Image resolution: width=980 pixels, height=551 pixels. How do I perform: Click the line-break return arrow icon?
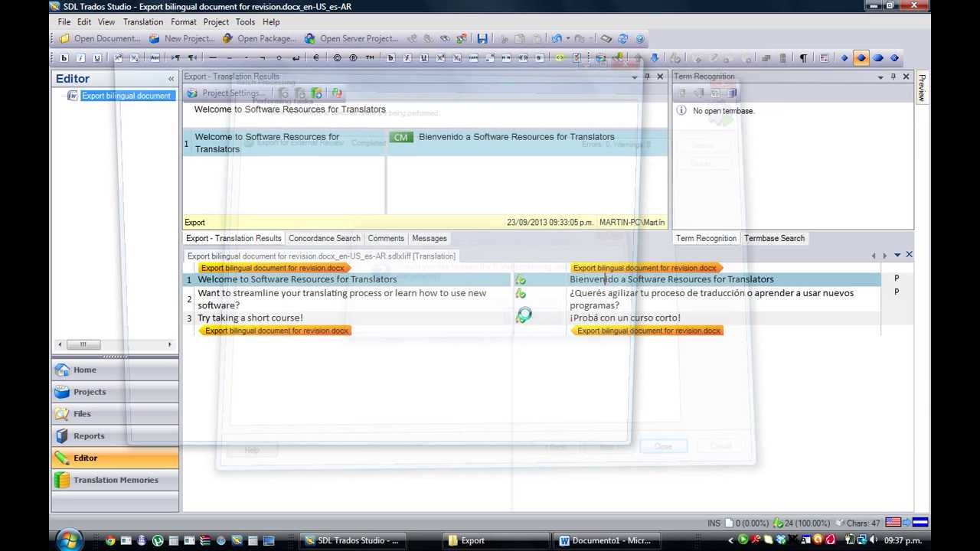296,57
